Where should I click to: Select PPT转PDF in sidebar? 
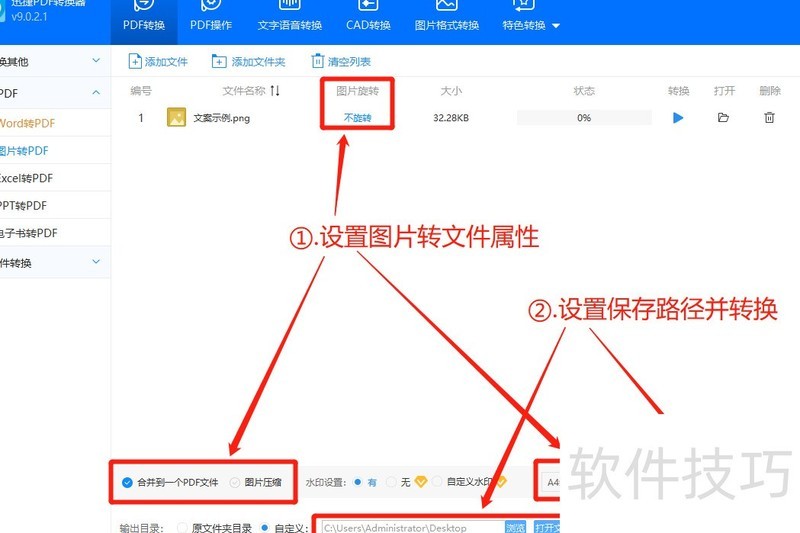point(23,206)
